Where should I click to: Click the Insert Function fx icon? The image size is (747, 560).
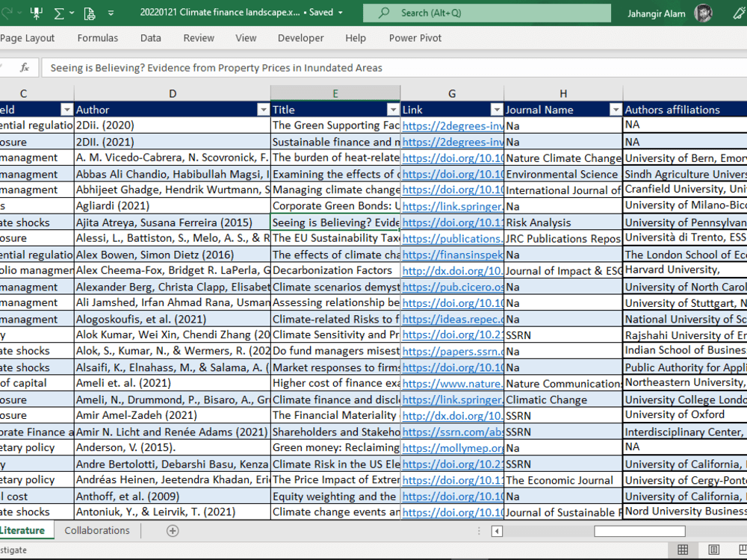point(25,68)
